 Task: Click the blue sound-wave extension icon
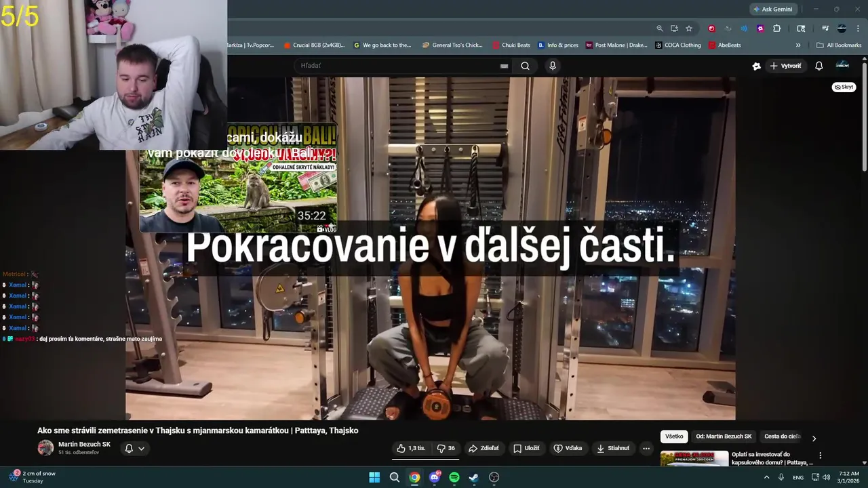[744, 28]
